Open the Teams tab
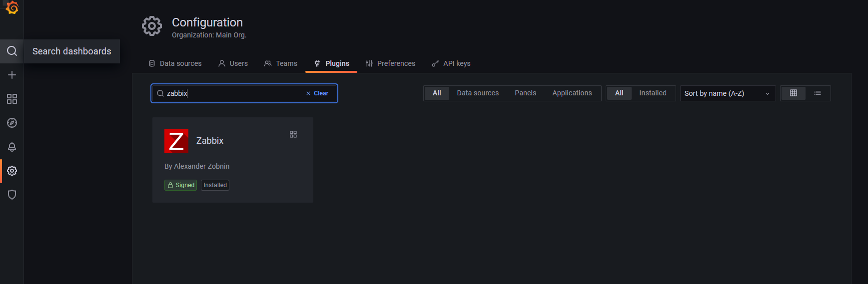 [281, 63]
